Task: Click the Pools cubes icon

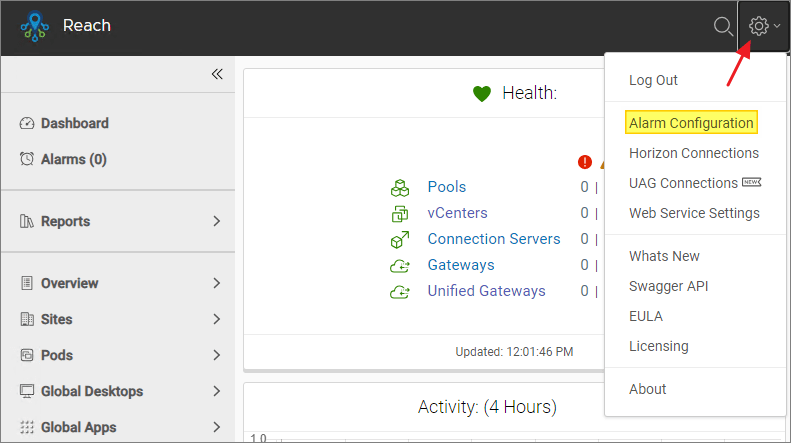Action: pos(400,187)
